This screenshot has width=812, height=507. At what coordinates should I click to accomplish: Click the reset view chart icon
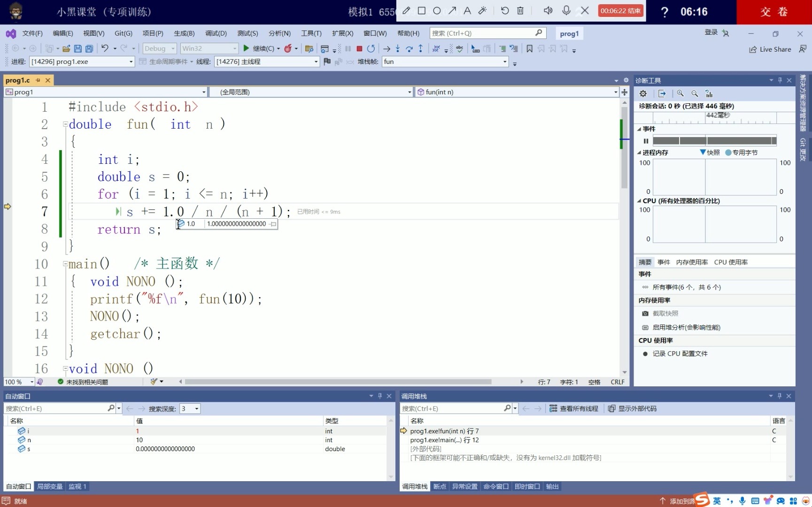click(x=709, y=93)
